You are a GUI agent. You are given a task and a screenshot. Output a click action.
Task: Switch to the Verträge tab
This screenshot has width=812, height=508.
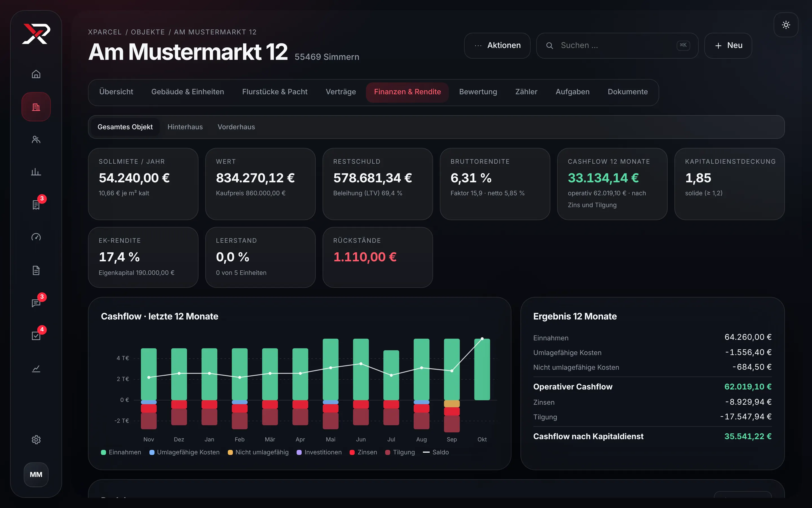click(x=341, y=92)
